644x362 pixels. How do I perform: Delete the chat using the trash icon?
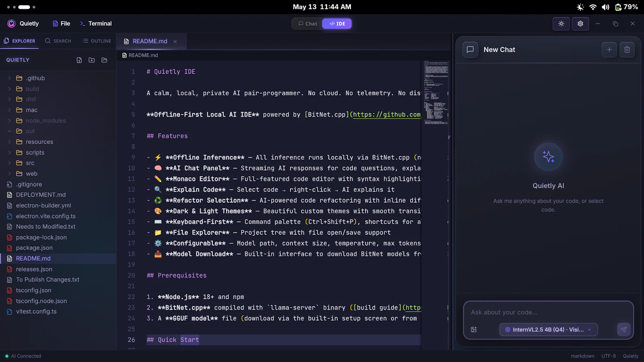627,50
